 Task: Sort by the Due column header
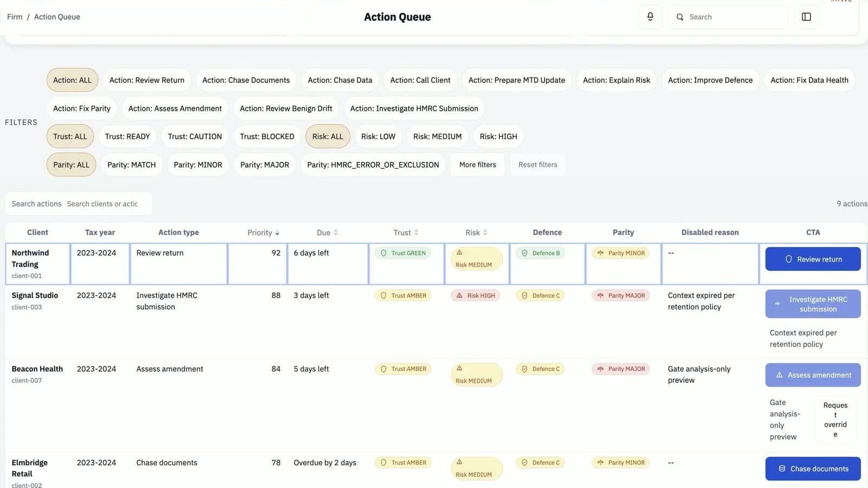(327, 233)
